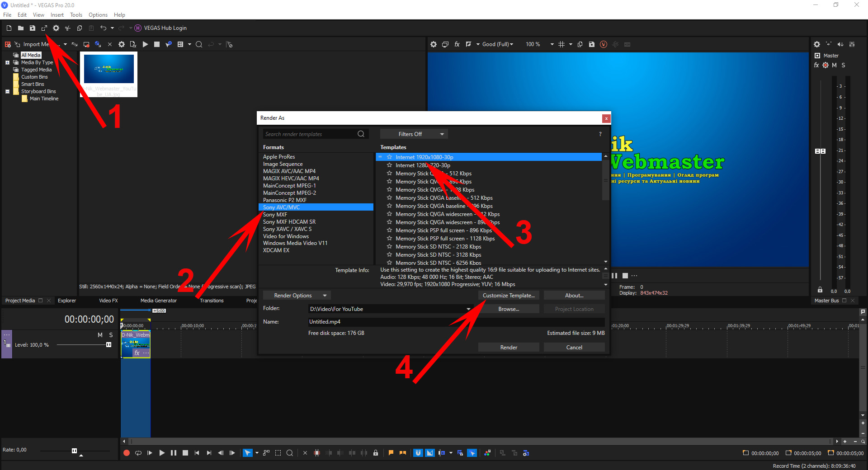Open the Options menu
The image size is (868, 470).
point(98,15)
